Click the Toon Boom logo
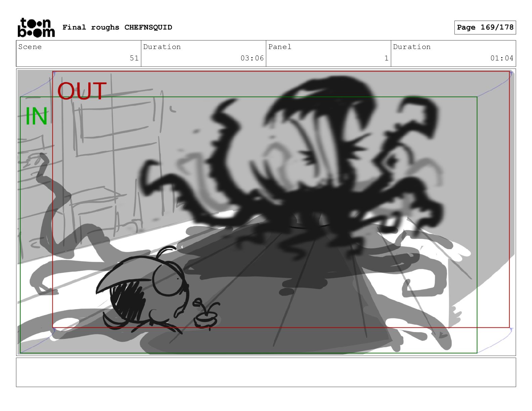 [x=36, y=28]
